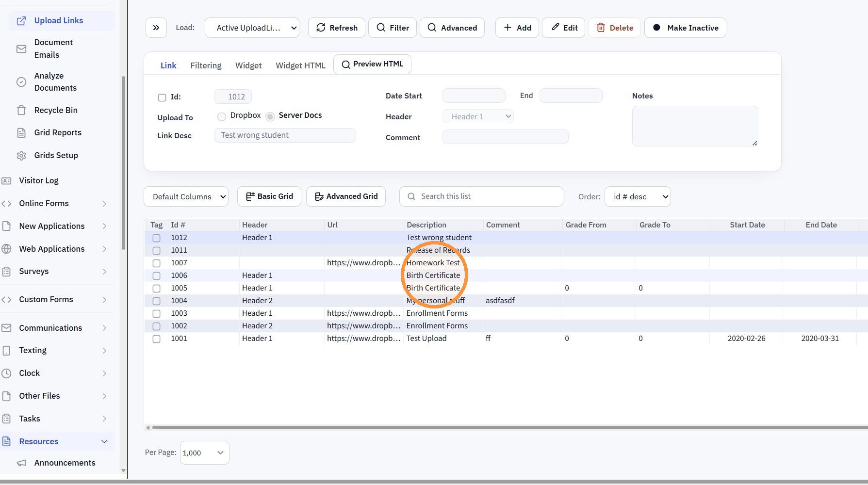Toggle the Id checkbox in Link form
868x485 pixels.
[162, 97]
